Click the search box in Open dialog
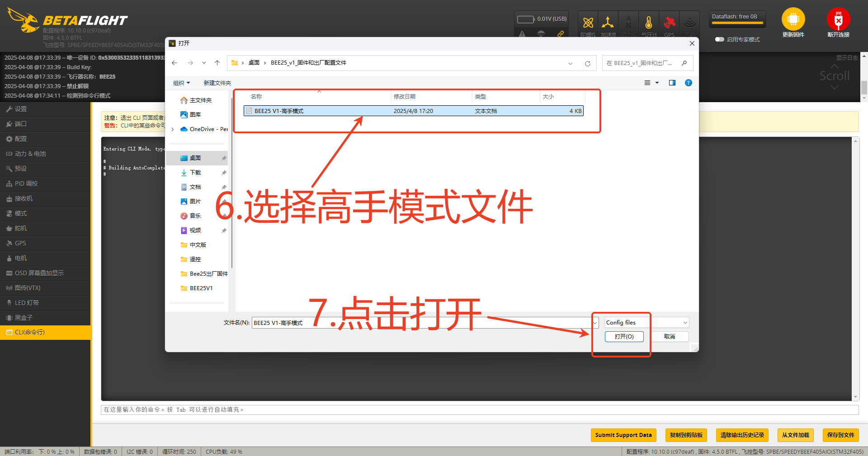 tap(647, 63)
